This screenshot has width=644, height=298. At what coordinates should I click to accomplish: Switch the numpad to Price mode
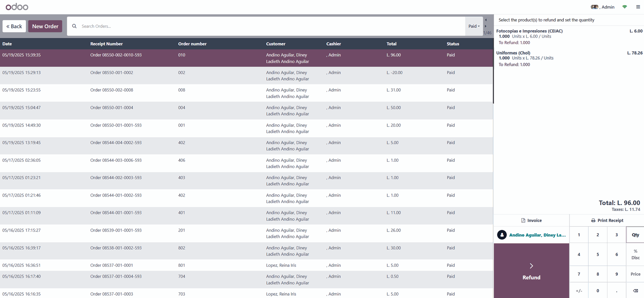[x=635, y=274]
